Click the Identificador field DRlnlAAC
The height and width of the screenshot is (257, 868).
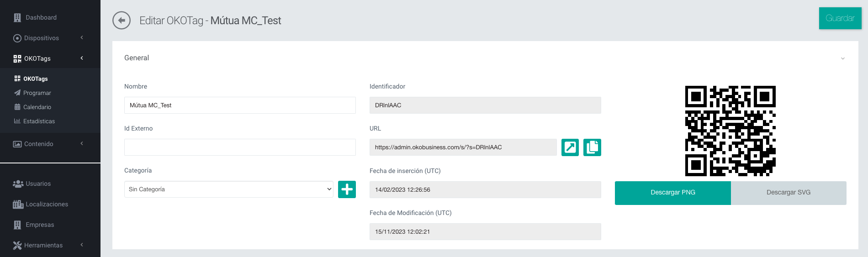click(x=485, y=105)
